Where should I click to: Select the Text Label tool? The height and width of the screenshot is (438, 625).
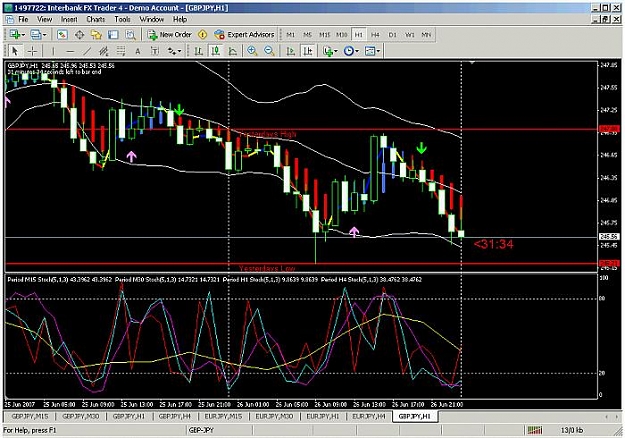pyautogui.click(x=154, y=51)
